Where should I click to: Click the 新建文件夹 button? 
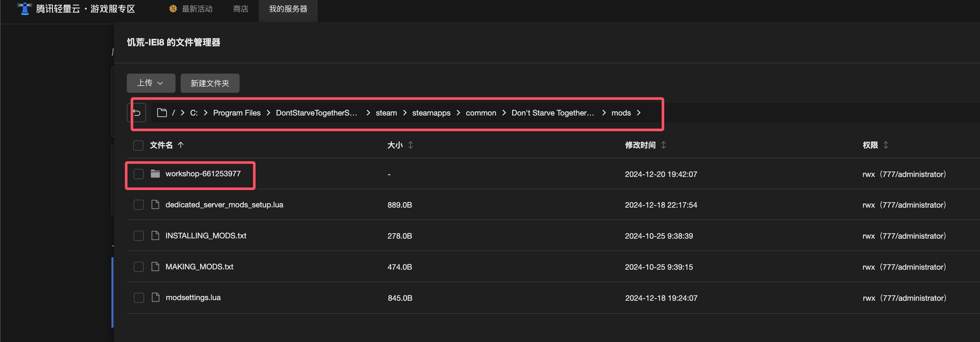pyautogui.click(x=210, y=83)
